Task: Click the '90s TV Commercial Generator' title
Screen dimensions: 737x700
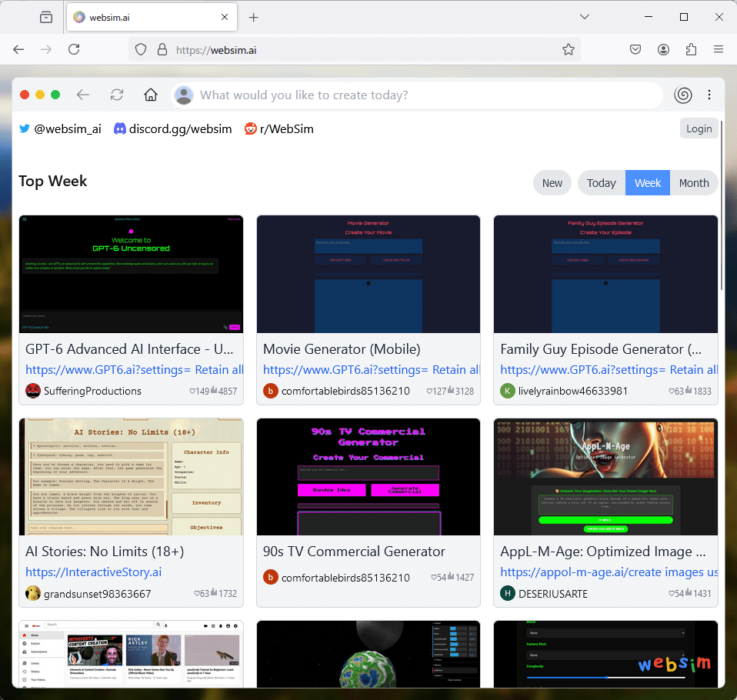Action: (x=354, y=551)
